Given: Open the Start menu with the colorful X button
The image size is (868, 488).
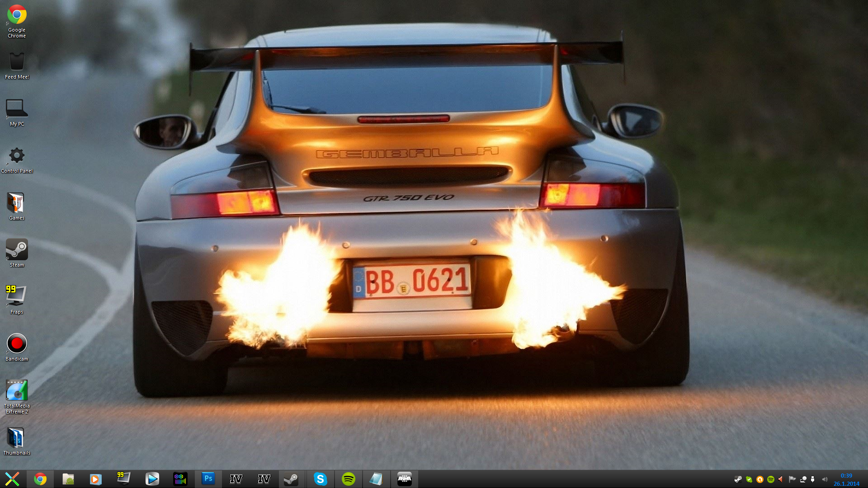Looking at the screenshot, I should click(x=12, y=479).
